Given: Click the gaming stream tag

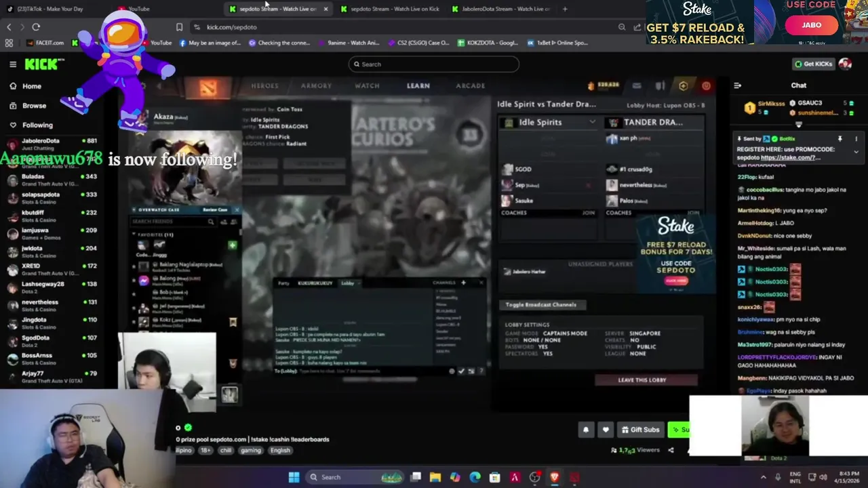Looking at the screenshot, I should (x=250, y=450).
